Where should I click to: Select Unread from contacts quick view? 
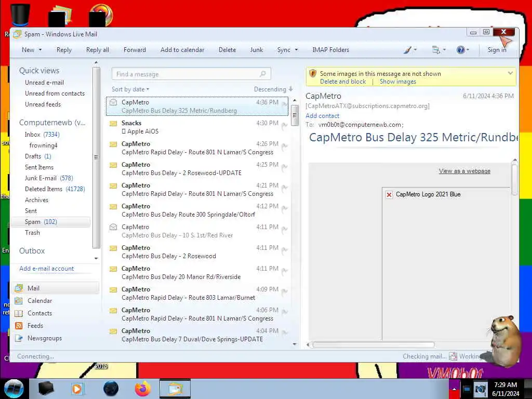click(x=55, y=94)
